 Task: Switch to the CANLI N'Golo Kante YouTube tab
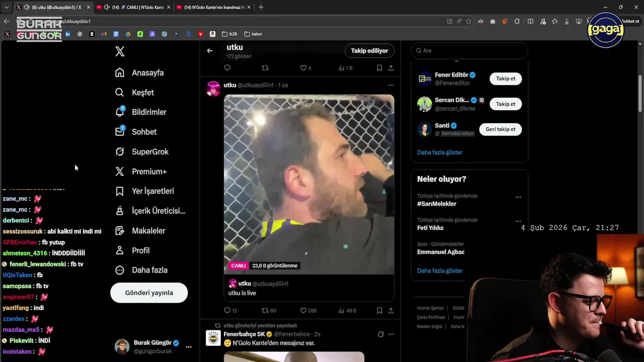133,7
